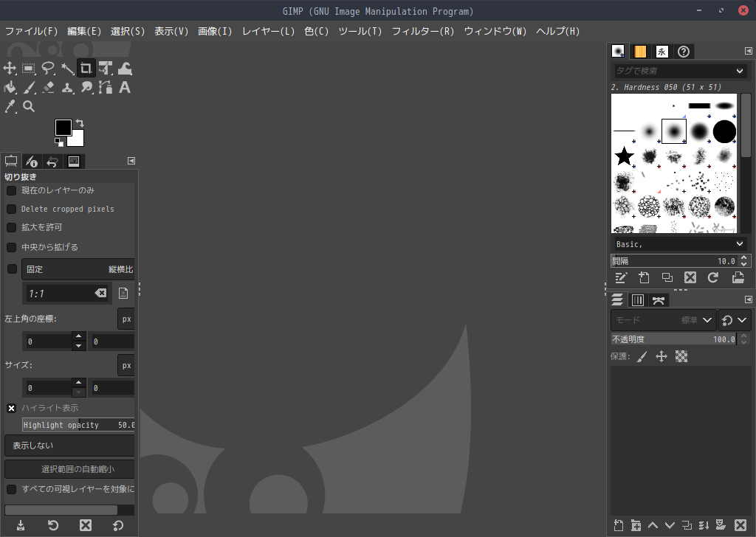The width and height of the screenshot is (756, 537).
Task: Switch to the Undo History tab
Action: (x=52, y=162)
